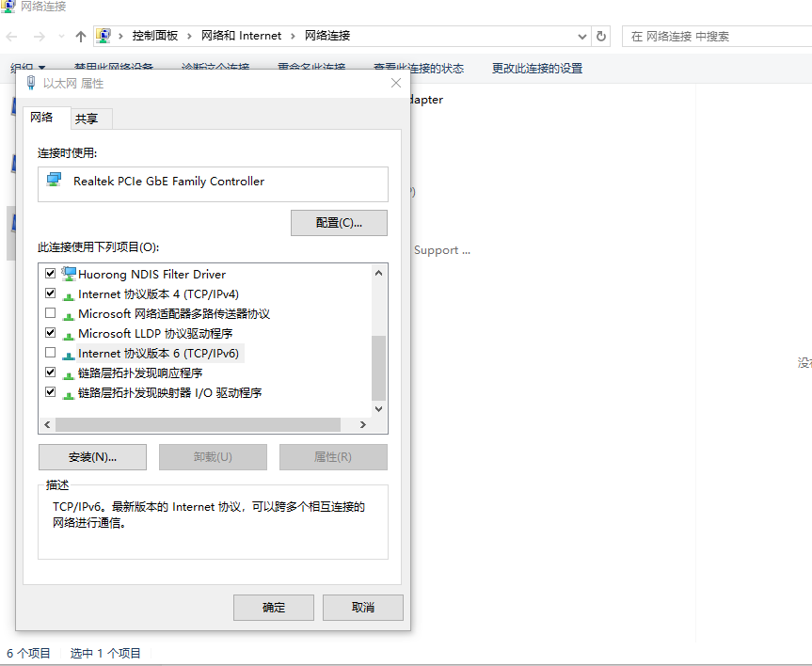Confirm with the 确定 button

(x=274, y=608)
